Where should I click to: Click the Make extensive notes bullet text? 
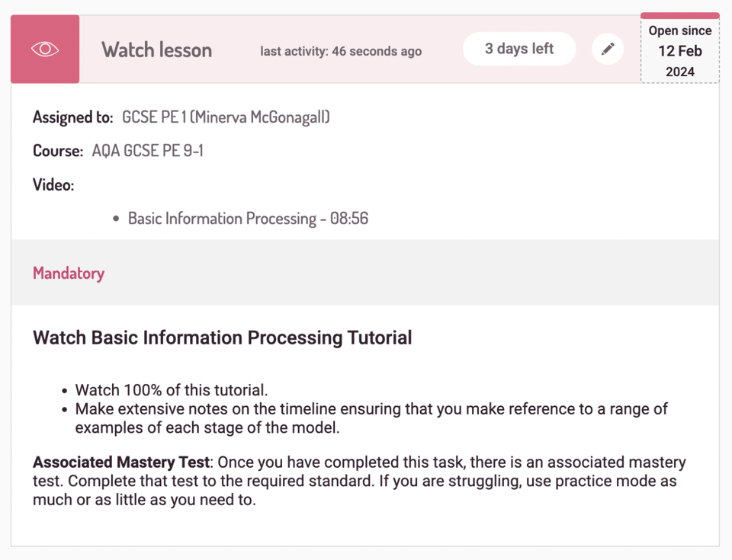(x=371, y=418)
